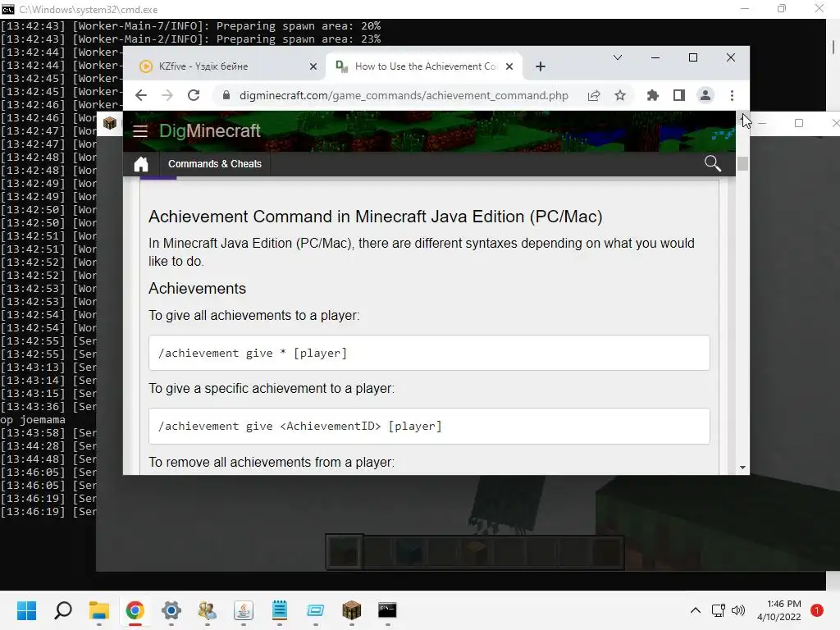Click the DigMinecraft logo

[x=209, y=130]
